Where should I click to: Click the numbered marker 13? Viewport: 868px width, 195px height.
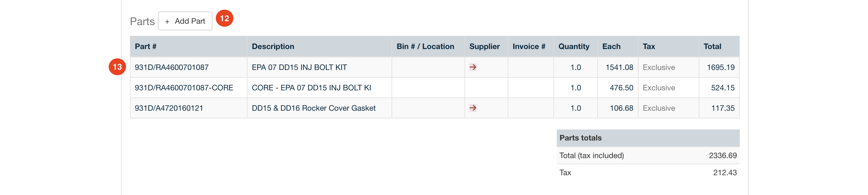coord(117,67)
